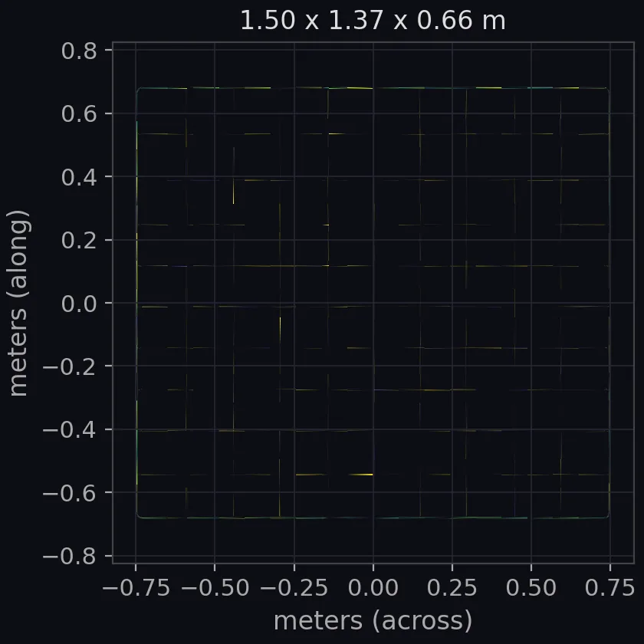
Task: Click the y-axis tick label 0.4
Action: click(79, 177)
